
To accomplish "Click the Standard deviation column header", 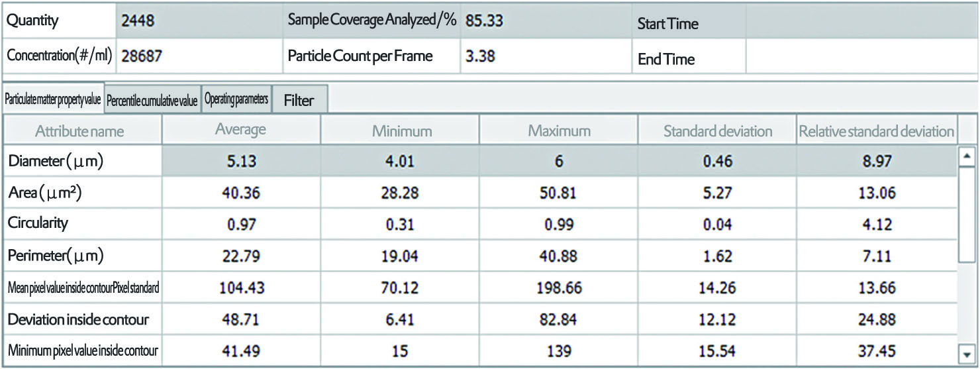I will pyautogui.click(x=718, y=131).
